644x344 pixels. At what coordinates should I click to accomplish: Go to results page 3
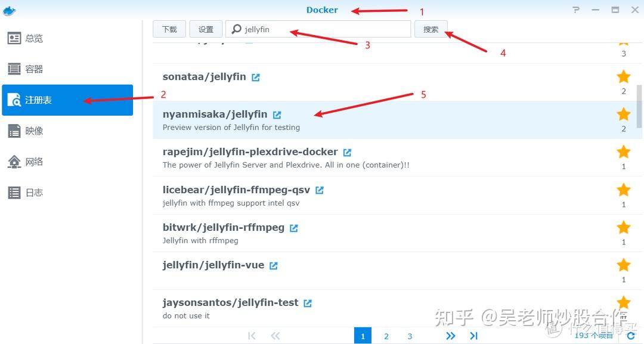pyautogui.click(x=410, y=335)
